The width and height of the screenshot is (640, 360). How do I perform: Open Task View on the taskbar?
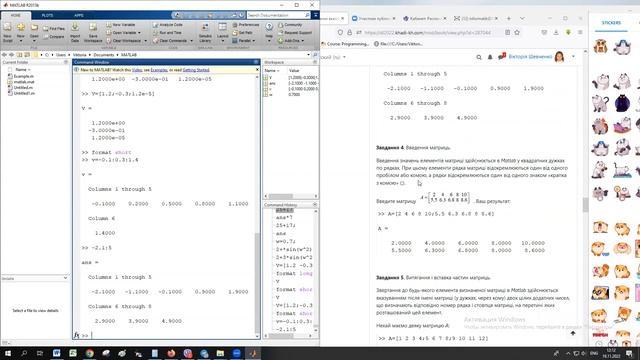40,353
